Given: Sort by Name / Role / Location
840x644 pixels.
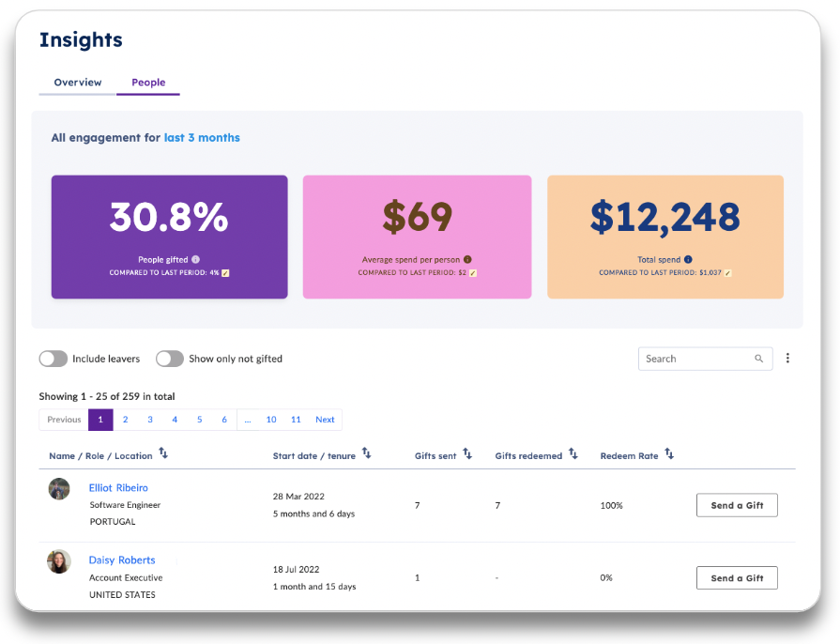Looking at the screenshot, I should click(x=163, y=453).
